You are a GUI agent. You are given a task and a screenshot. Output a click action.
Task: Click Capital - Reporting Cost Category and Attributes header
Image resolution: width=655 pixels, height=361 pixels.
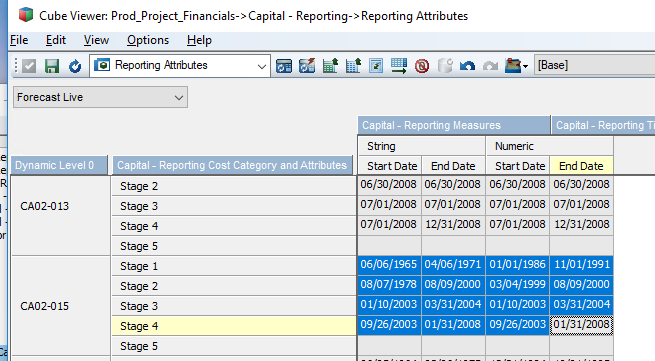coord(233,165)
